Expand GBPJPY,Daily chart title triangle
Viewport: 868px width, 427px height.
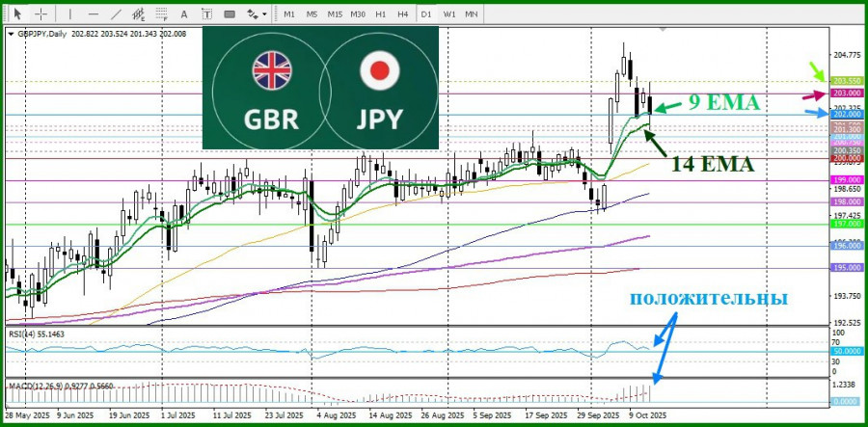tap(11, 34)
